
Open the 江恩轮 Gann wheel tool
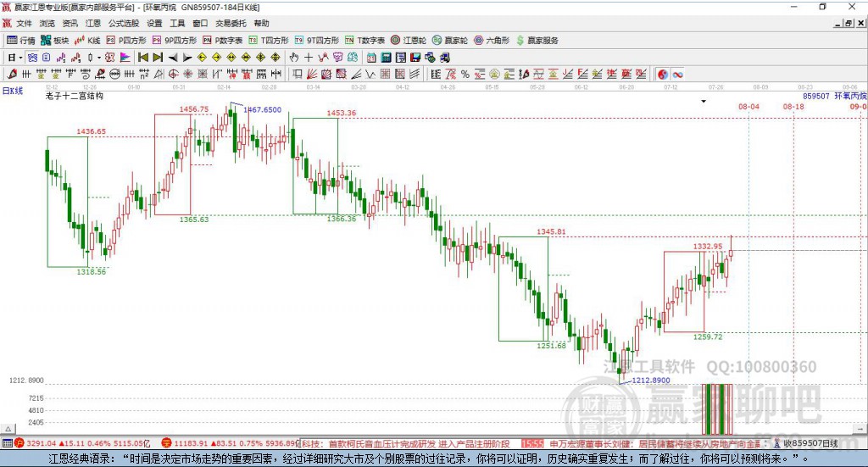[x=409, y=41]
